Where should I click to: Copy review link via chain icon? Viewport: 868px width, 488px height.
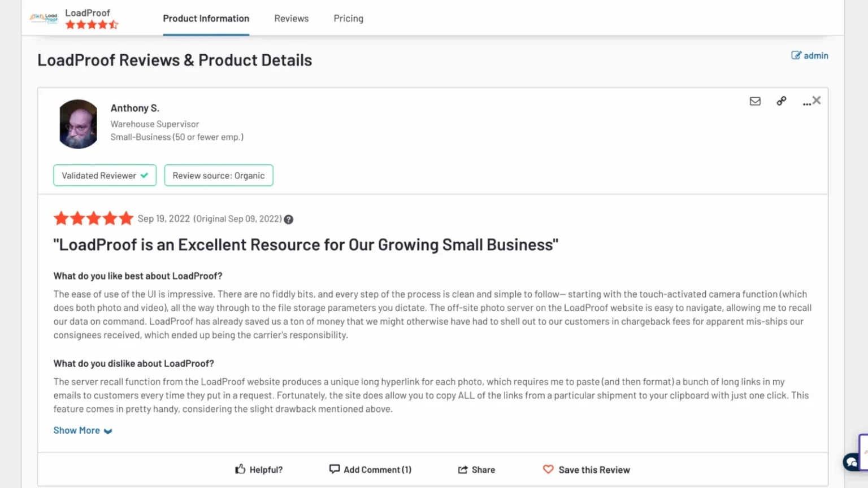click(x=781, y=101)
